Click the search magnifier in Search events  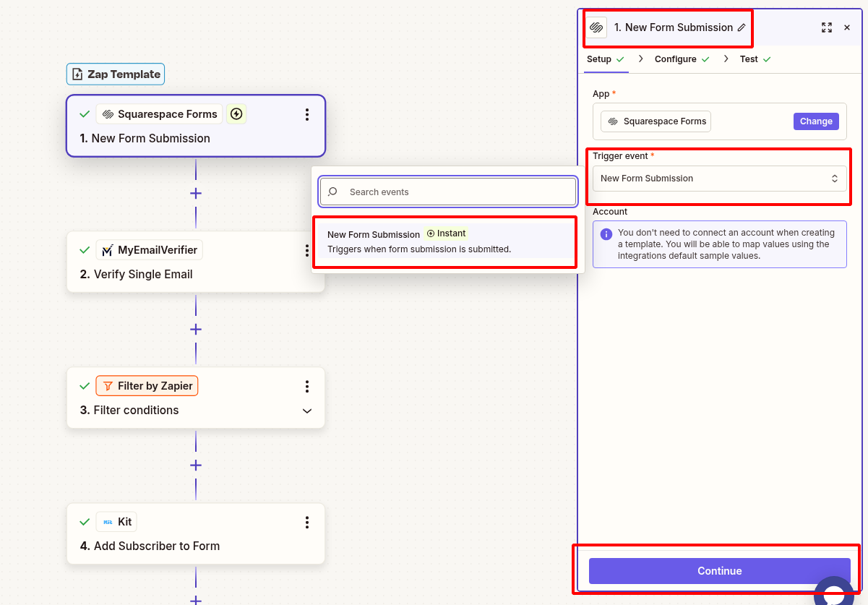332,192
